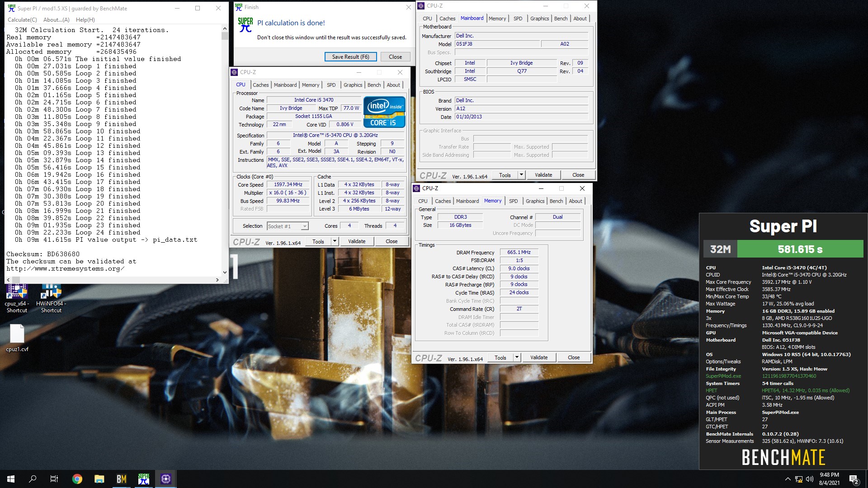Launch Google Chrome from the taskbar

pyautogui.click(x=77, y=479)
